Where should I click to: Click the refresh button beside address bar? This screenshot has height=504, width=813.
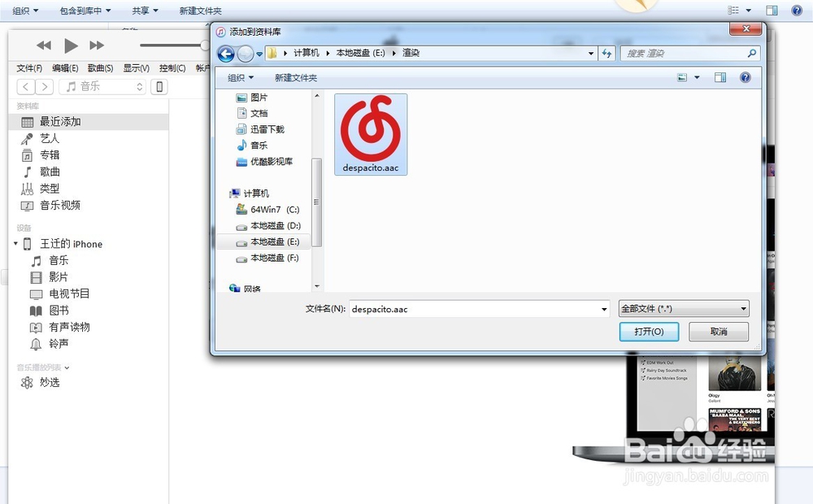pyautogui.click(x=606, y=54)
